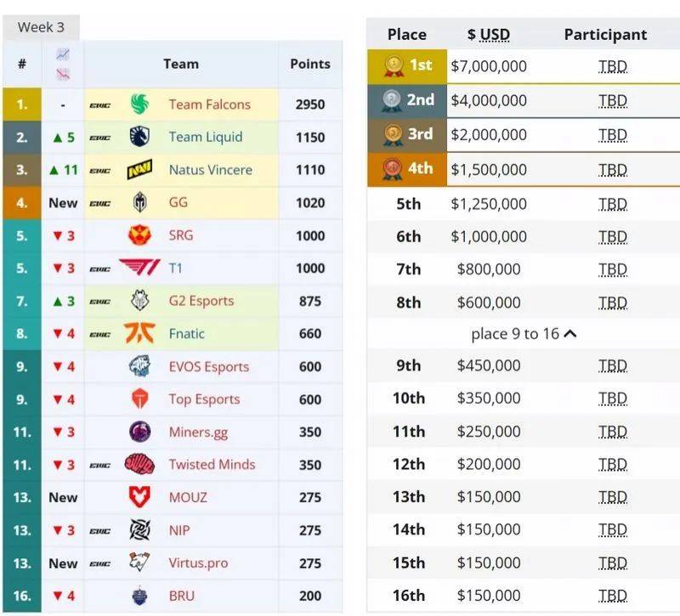This screenshot has width=680, height=616.
Task: Click the G2 Esports samurai logo
Action: [139, 301]
